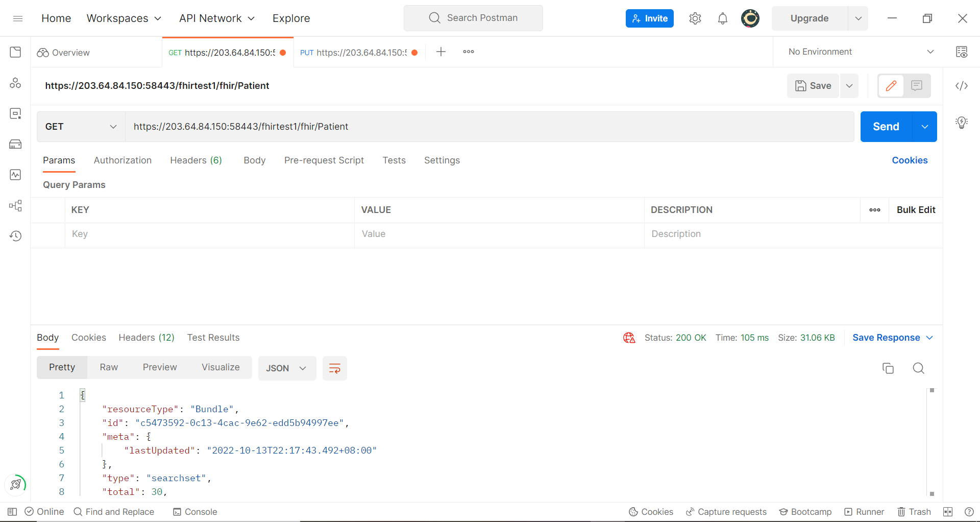Image resolution: width=980 pixels, height=522 pixels.
Task: Open Mock Servers icon in sidebar
Action: [x=15, y=144]
